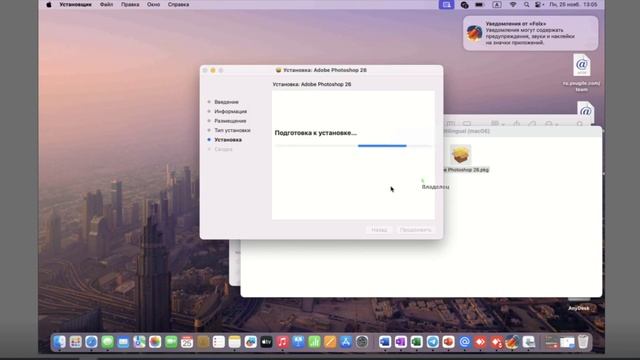
Task: Select the Установка installer step
Action: 228,140
